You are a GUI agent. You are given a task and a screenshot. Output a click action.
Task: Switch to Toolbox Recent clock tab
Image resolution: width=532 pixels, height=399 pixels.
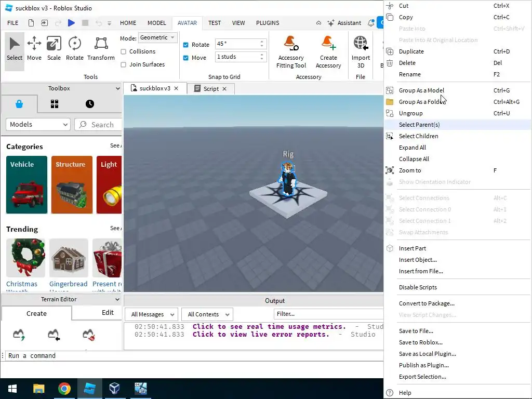[89, 104]
